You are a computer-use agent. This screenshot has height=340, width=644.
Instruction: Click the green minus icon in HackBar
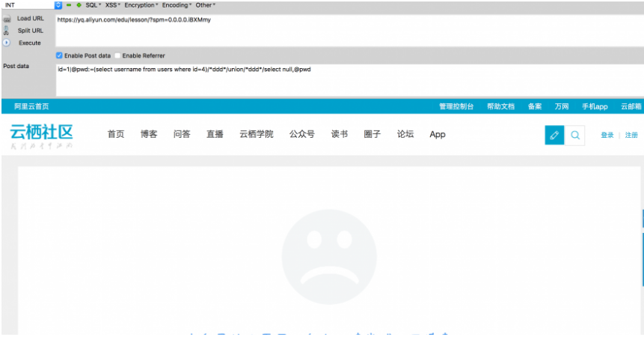pos(69,5)
